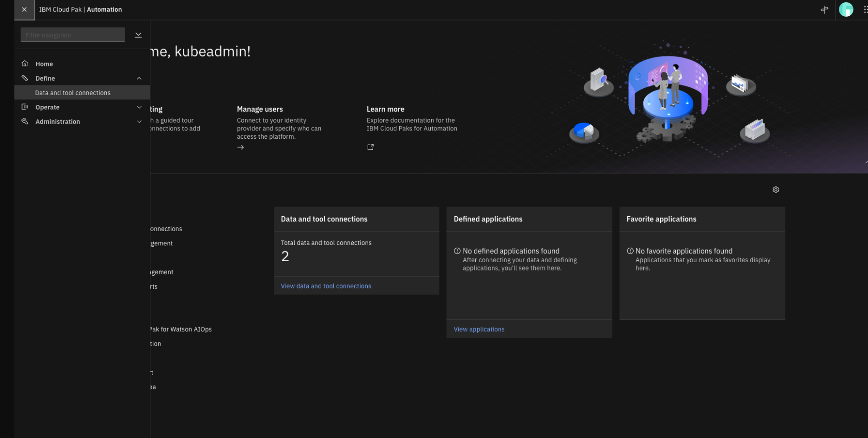The image size is (868, 438).
Task: Expand the Operate section chevron
Action: 139,107
